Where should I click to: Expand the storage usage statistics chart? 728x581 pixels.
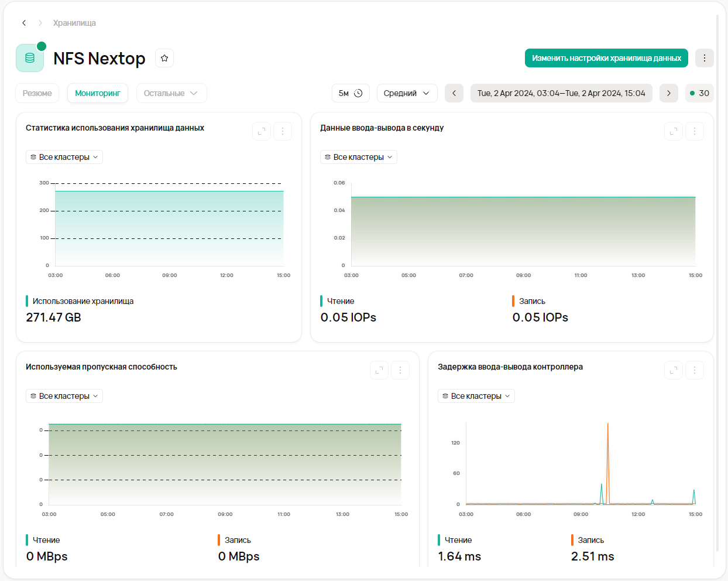click(x=262, y=131)
